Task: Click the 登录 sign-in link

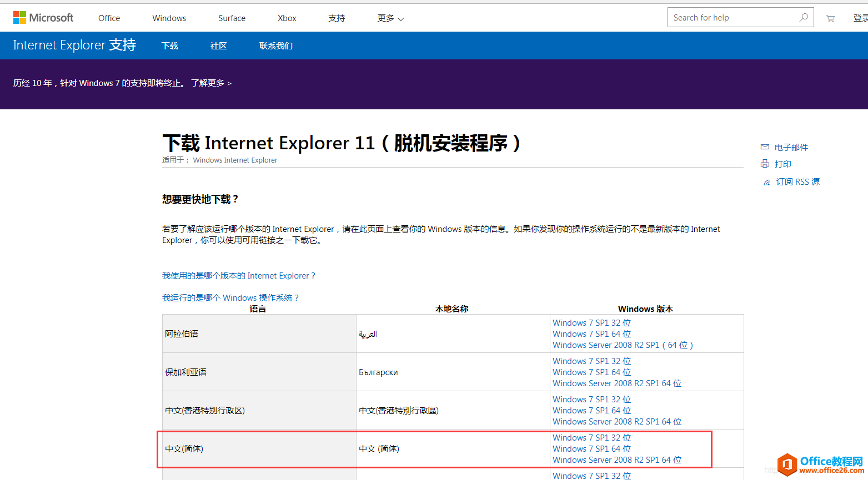Action: [x=860, y=18]
